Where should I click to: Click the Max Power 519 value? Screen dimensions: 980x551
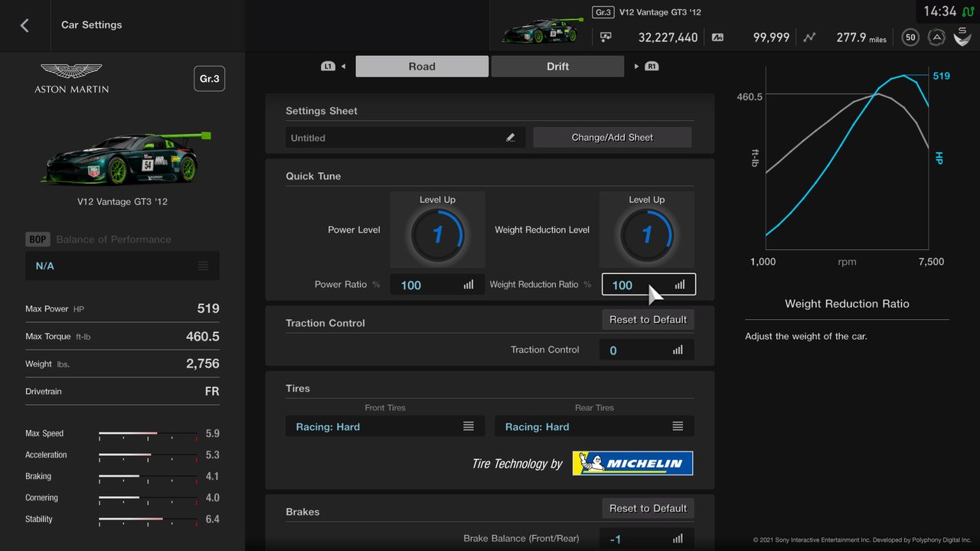coord(208,308)
